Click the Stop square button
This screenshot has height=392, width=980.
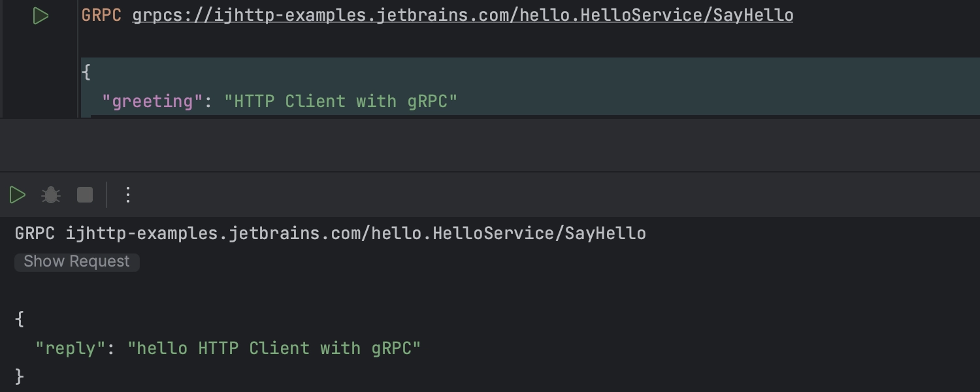pos(85,195)
